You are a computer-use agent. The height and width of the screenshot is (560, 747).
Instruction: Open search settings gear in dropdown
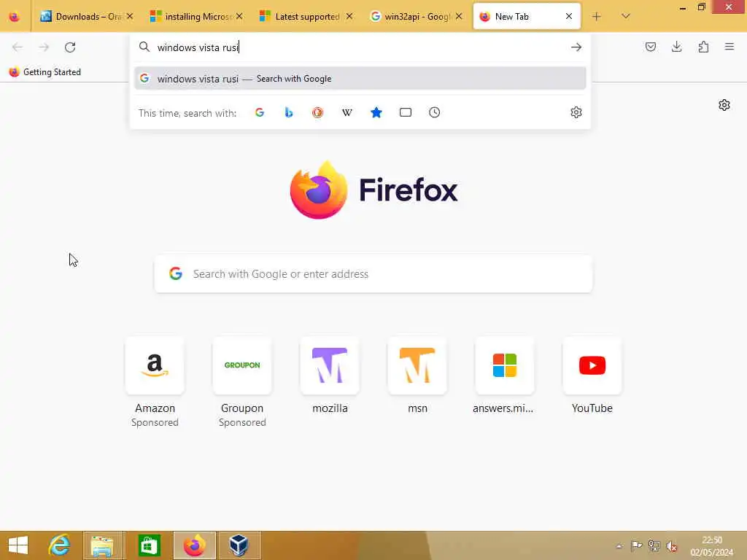tap(576, 112)
